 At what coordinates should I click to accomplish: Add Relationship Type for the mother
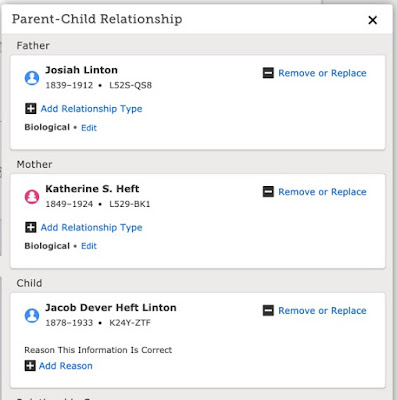91,227
